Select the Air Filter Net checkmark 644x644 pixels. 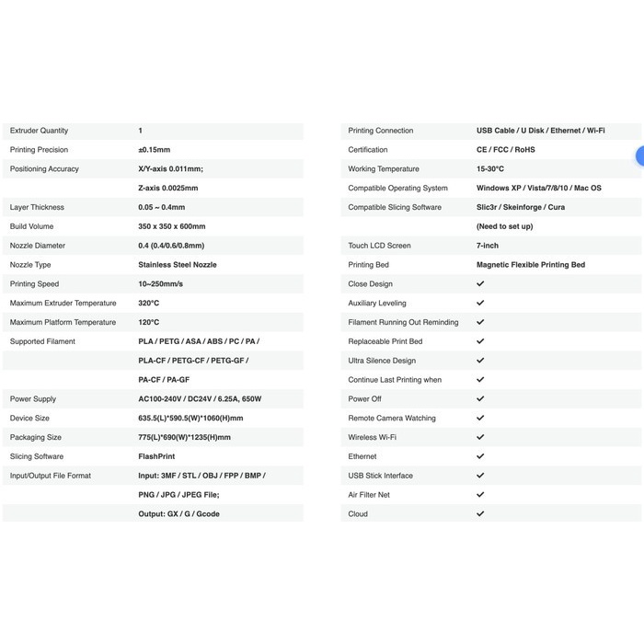(x=480, y=495)
